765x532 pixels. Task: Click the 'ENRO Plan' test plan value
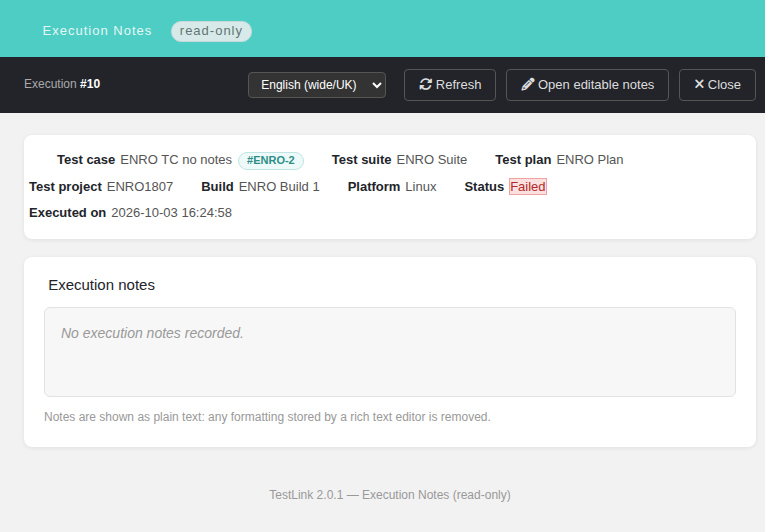[590, 160]
